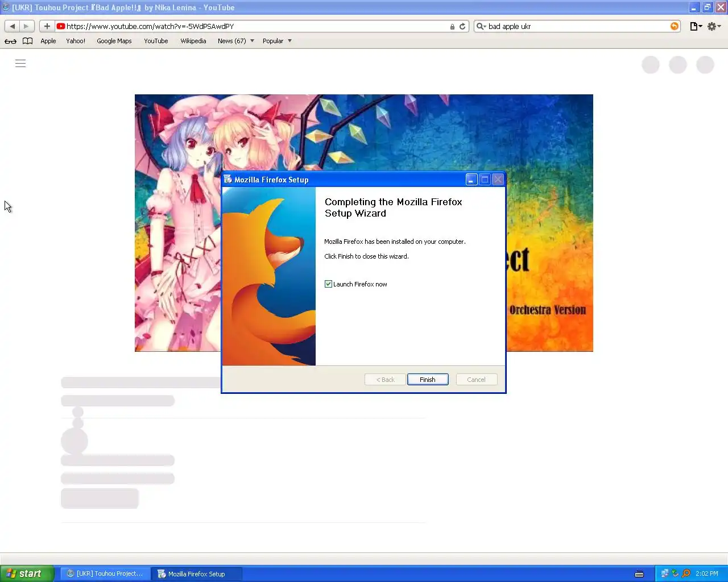This screenshot has height=582, width=728.
Task: Click the Firefox Setup title bar icon
Action: pos(227,179)
